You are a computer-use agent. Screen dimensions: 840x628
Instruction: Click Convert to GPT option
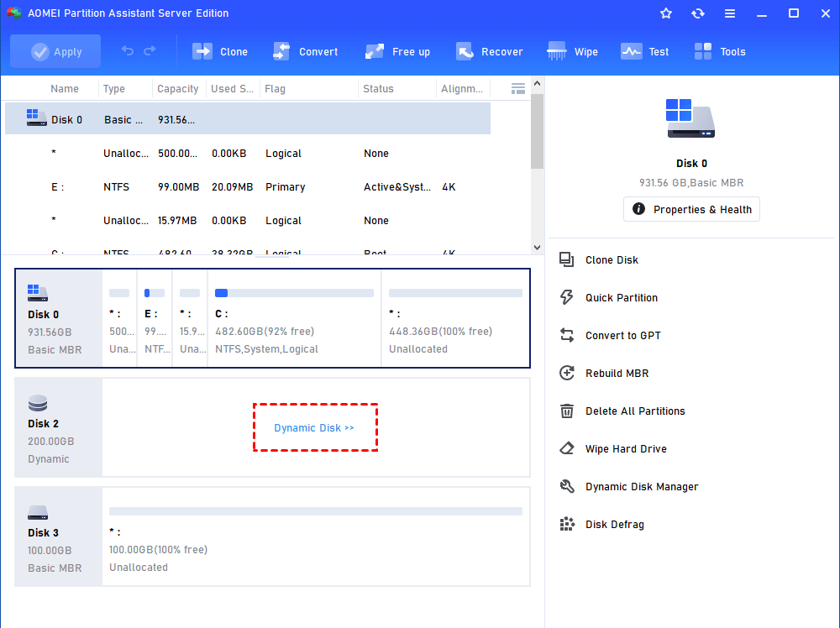(622, 336)
